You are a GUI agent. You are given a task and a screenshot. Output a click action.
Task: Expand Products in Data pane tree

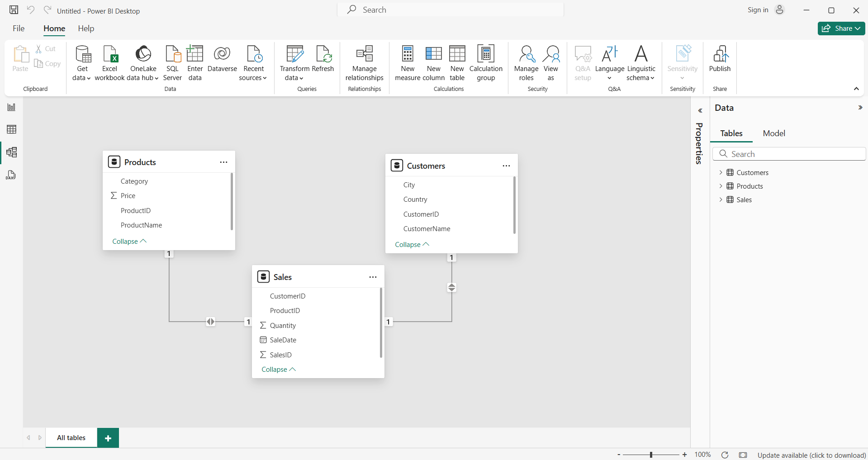coord(721,186)
